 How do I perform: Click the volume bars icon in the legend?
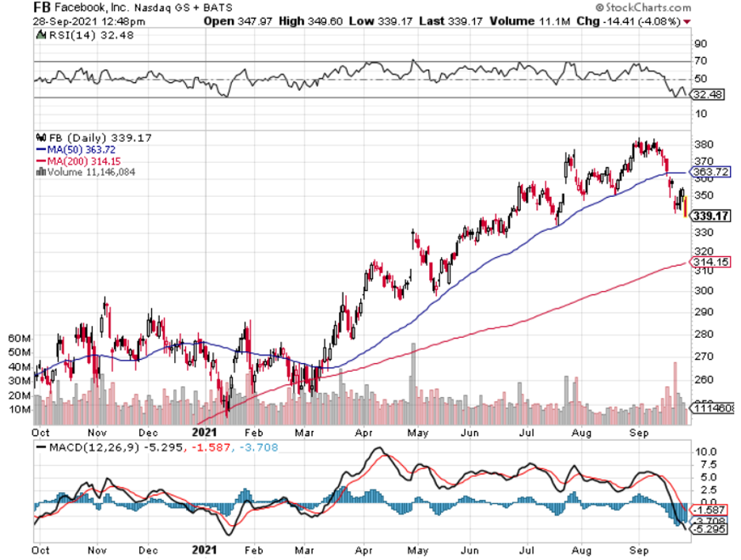(41, 172)
